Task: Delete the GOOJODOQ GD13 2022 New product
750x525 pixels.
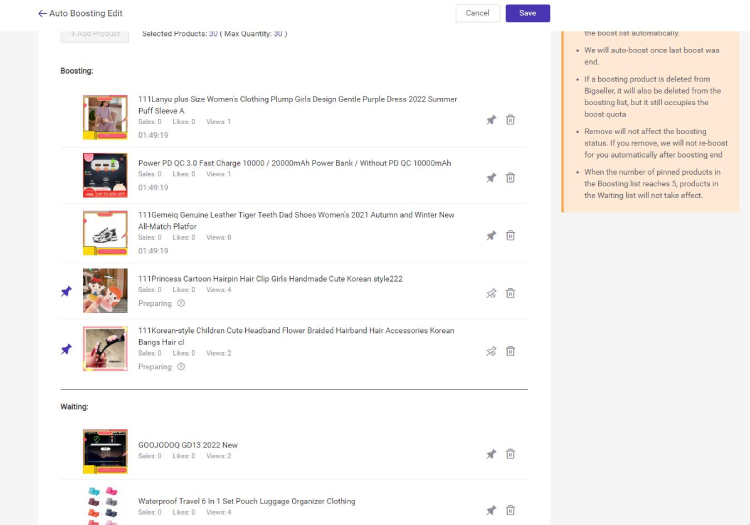Action: point(510,454)
